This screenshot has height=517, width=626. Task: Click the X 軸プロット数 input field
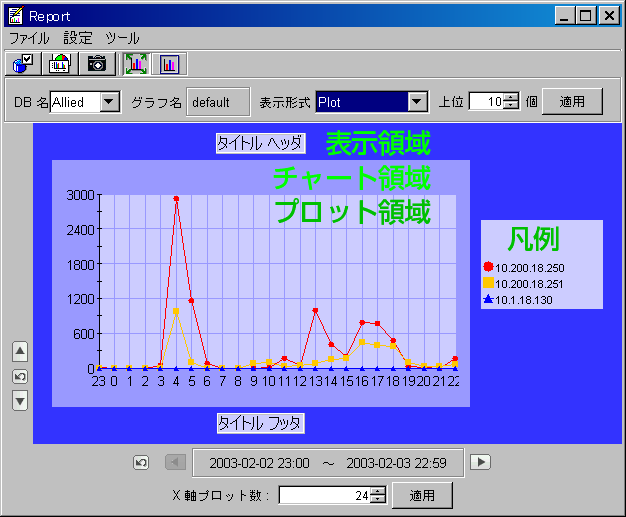click(x=324, y=495)
